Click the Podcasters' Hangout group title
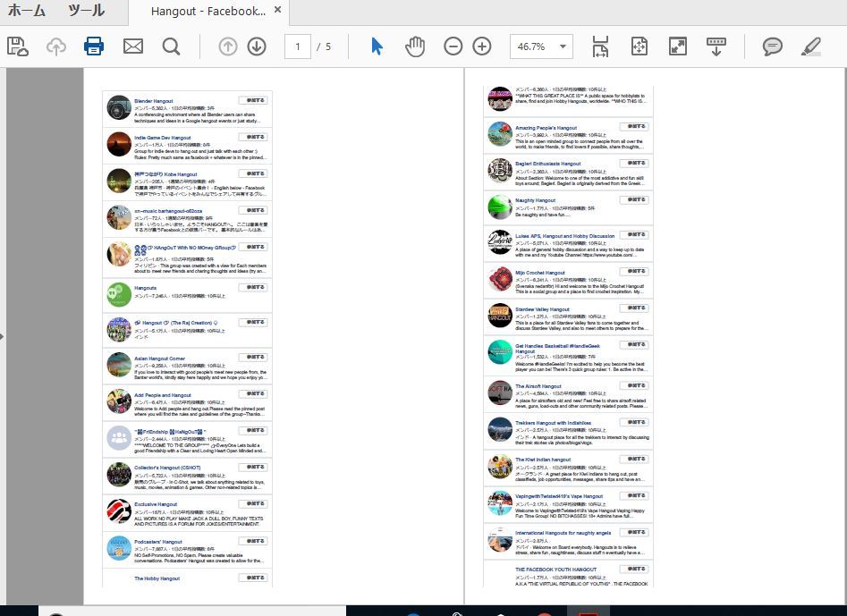Screen dimensions: 847x616 click(x=157, y=542)
